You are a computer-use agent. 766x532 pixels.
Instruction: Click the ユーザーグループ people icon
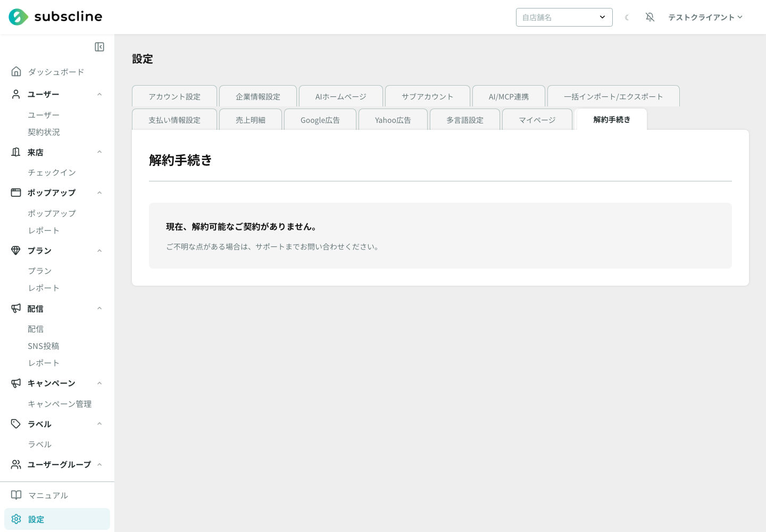click(16, 464)
